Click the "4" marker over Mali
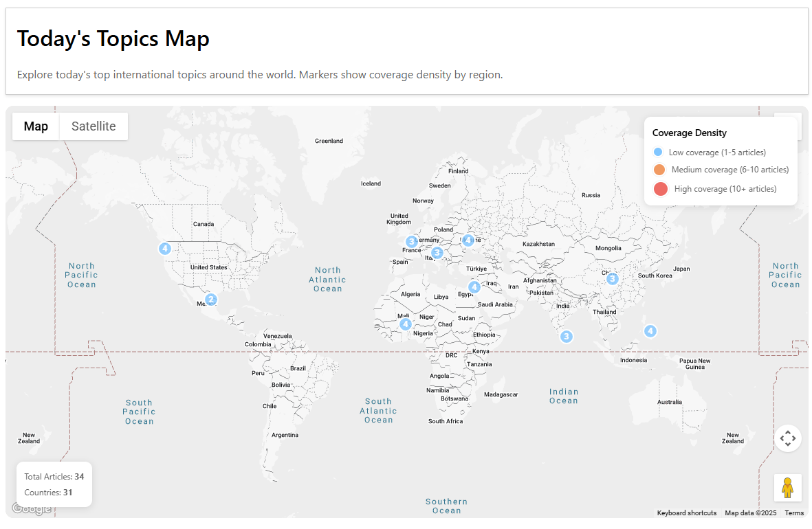The image size is (812, 529). [406, 324]
